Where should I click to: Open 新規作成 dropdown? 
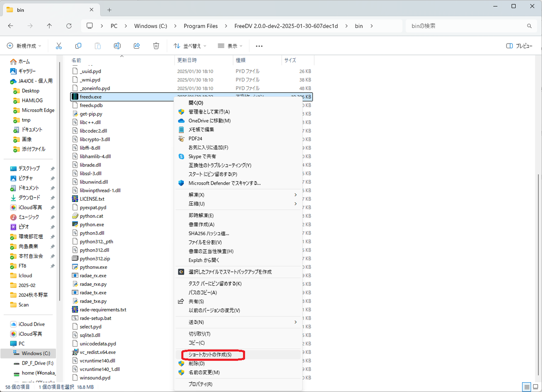tap(24, 46)
